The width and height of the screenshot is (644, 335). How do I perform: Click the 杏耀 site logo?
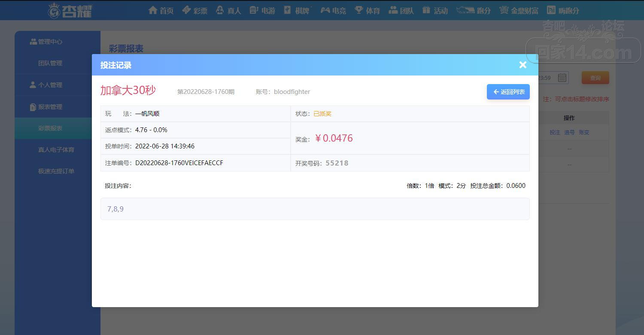[70, 10]
